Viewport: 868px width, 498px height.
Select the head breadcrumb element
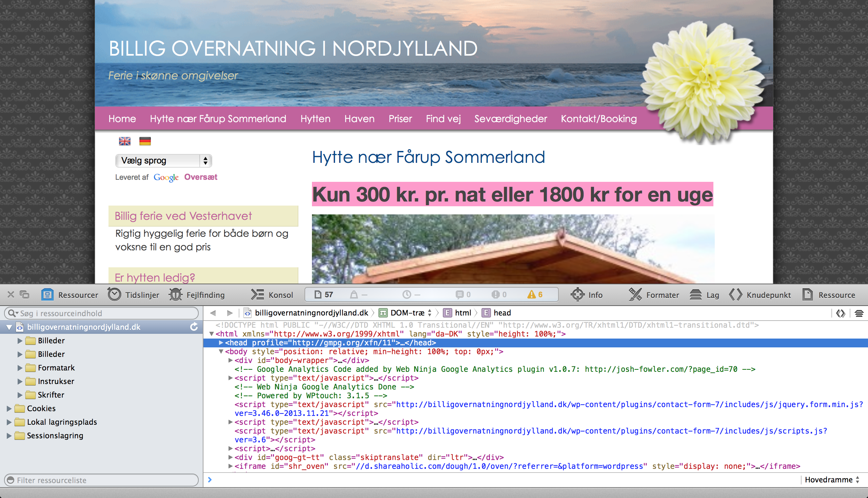coord(496,313)
